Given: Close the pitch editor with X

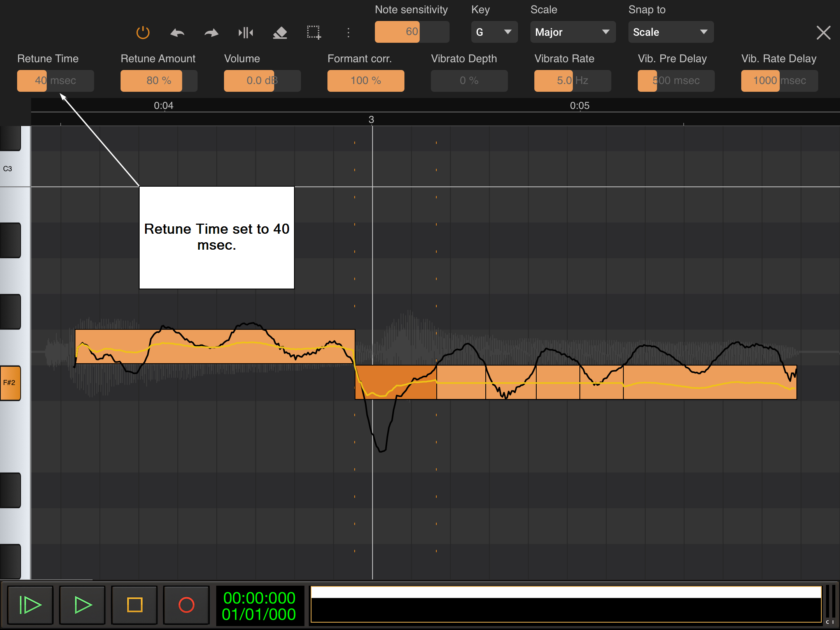Looking at the screenshot, I should (823, 33).
